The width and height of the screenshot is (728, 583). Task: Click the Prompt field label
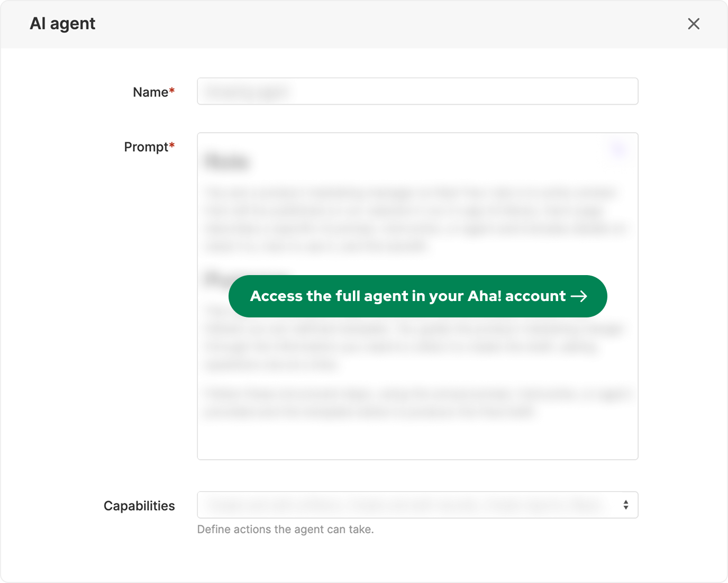(x=146, y=147)
